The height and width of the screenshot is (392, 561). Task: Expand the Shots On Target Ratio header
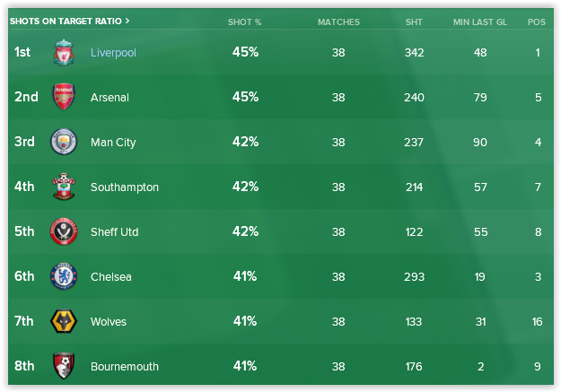[x=70, y=20]
